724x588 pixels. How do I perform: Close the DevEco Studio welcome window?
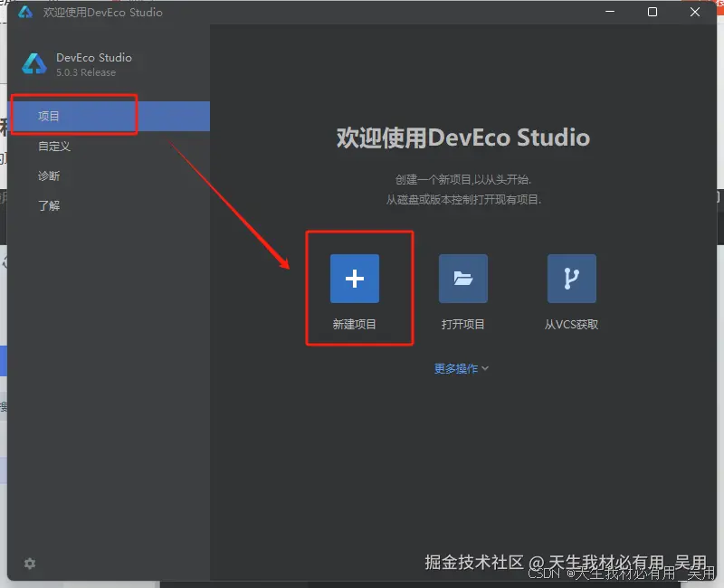coord(695,12)
